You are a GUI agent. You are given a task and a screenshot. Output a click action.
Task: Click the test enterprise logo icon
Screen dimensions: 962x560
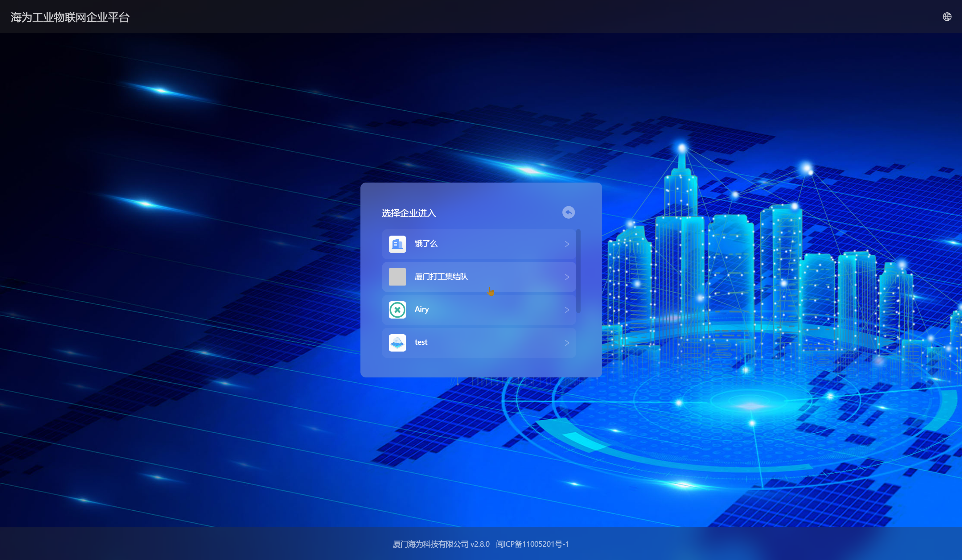coord(397,343)
